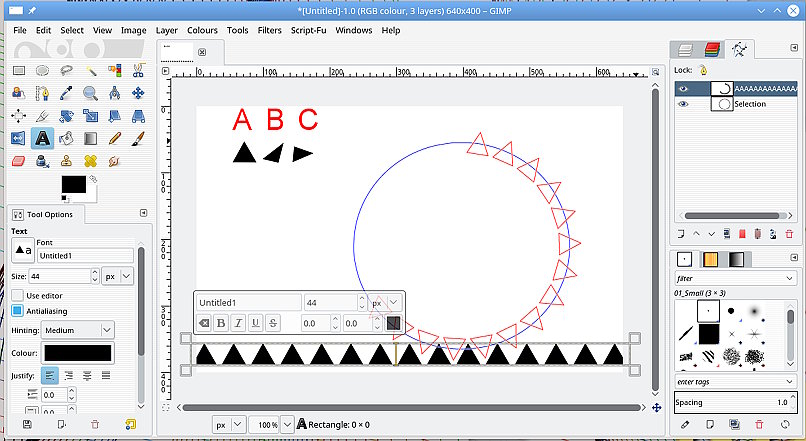Open the text Colour swatch in Tool Options

[78, 353]
